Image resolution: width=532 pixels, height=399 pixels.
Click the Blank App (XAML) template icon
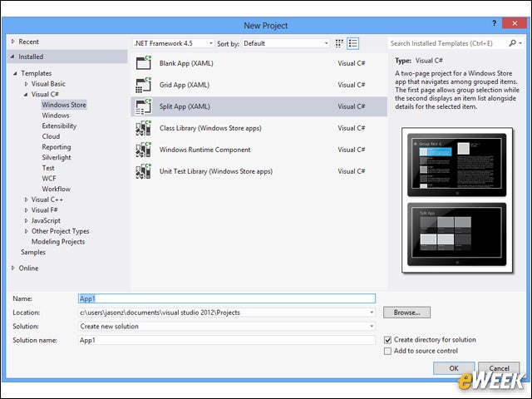click(144, 63)
